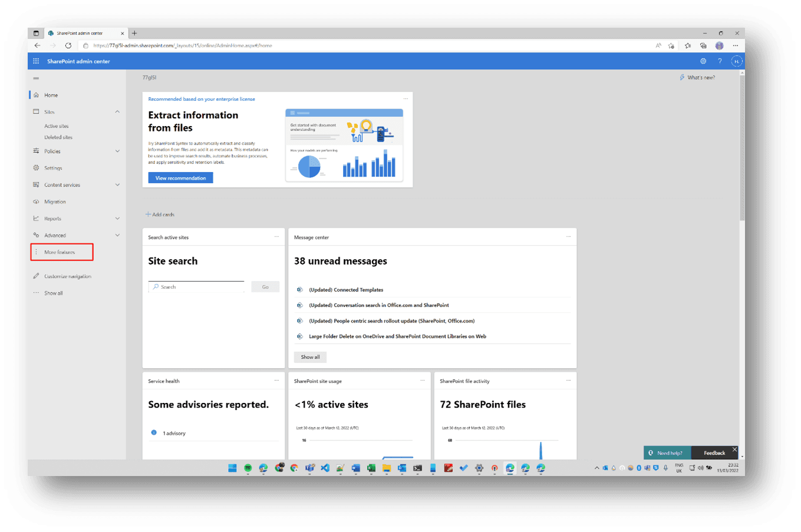
Task: Open the What's new link
Action: [697, 77]
